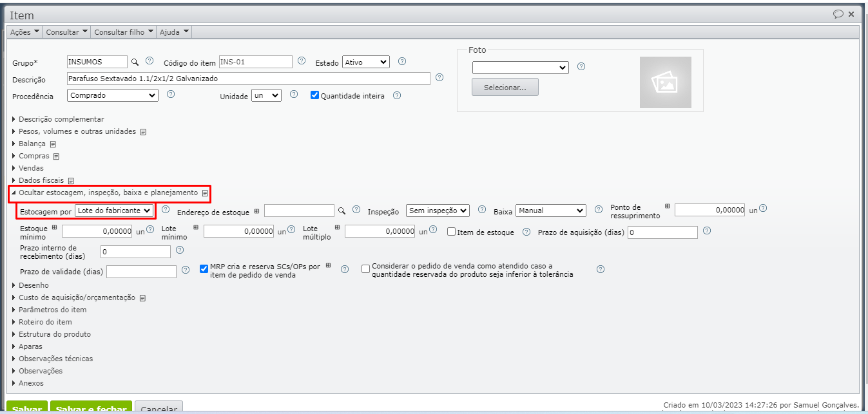Viewport: 868px width, 414px height.
Task: Click the Cancelar button
Action: [x=159, y=408]
